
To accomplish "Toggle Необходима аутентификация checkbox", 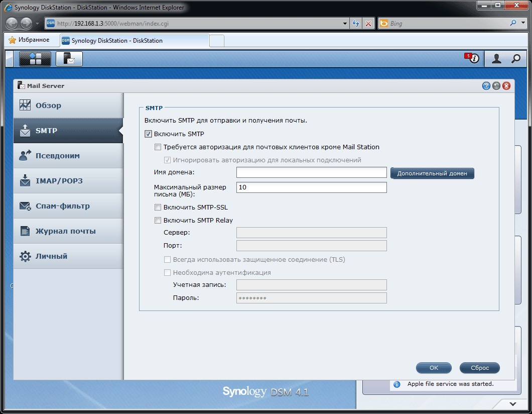I will coord(167,272).
